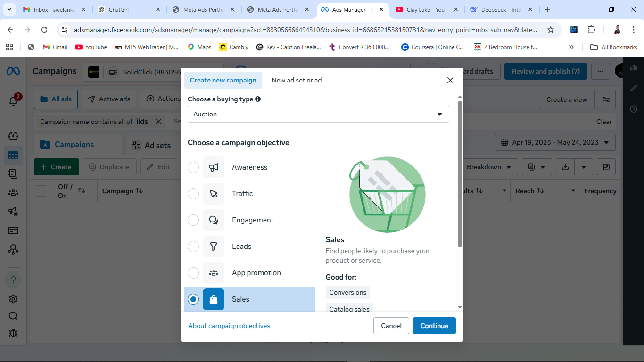Open the export options dropdown arrow
Screen dimensions: 644x362
click(584, 167)
